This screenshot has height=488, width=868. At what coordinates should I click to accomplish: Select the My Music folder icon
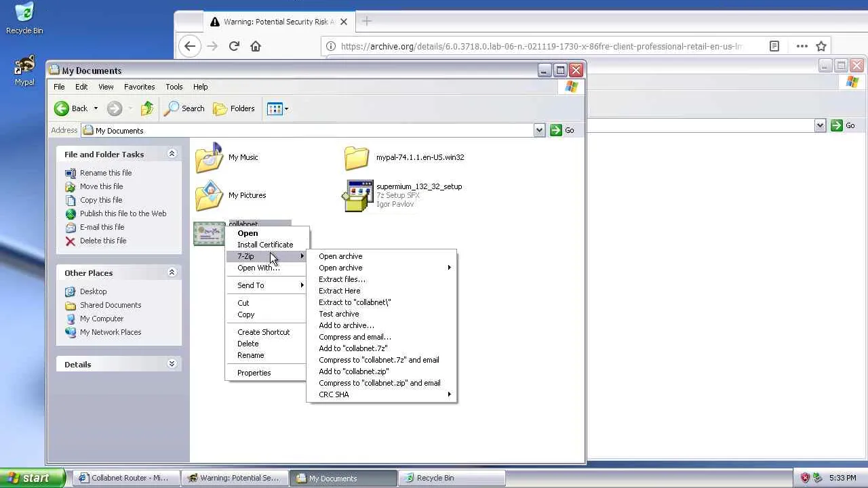[209, 157]
